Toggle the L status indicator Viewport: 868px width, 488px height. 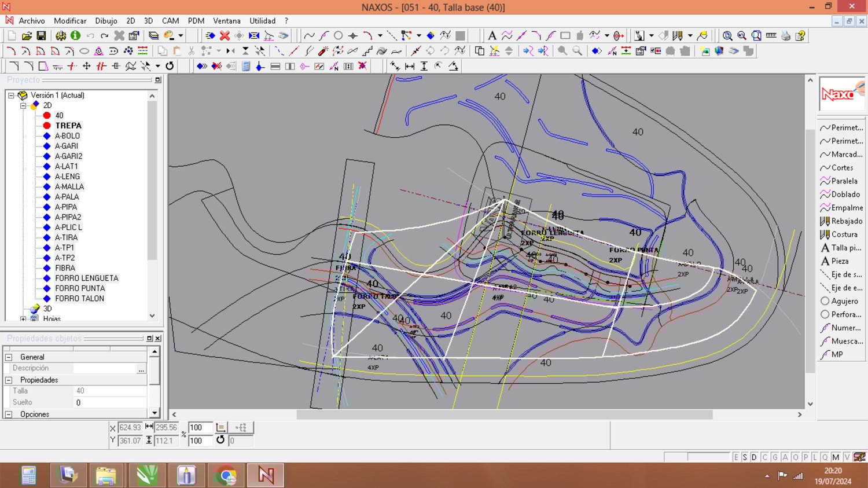(815, 457)
